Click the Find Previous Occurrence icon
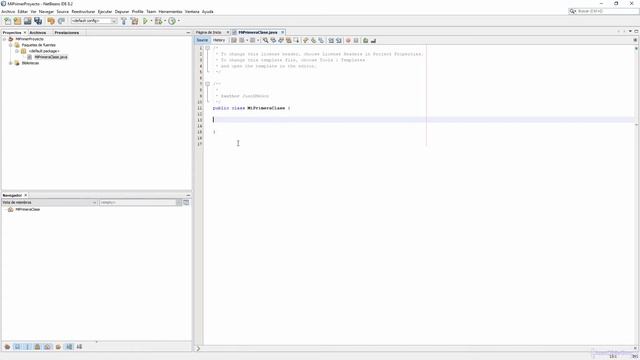This screenshot has width=640, height=360. (x=273, y=40)
